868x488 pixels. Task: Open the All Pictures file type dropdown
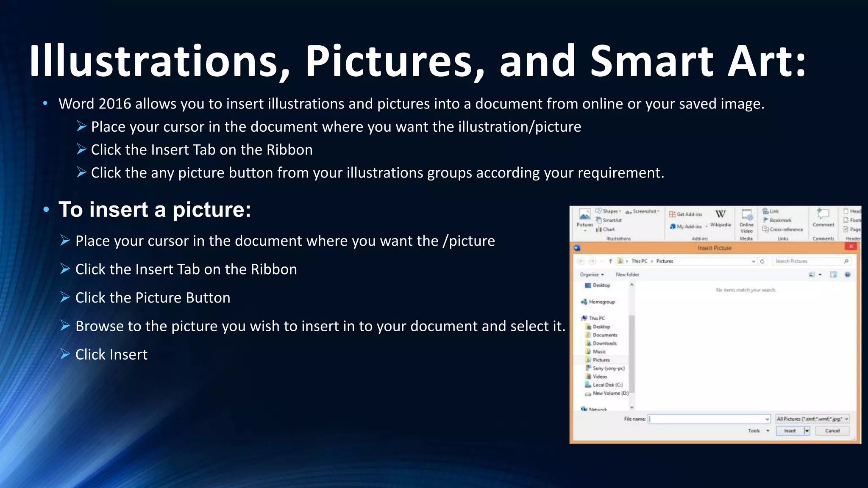coord(812,419)
